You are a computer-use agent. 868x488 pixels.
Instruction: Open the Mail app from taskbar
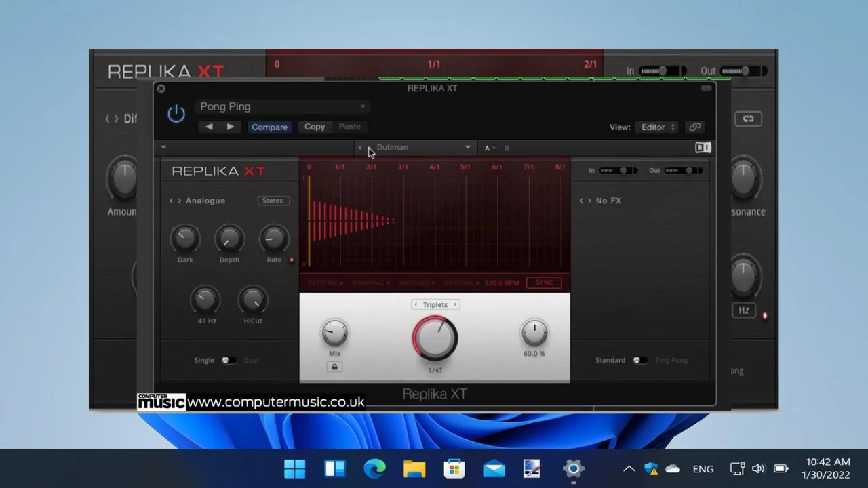[x=494, y=468]
